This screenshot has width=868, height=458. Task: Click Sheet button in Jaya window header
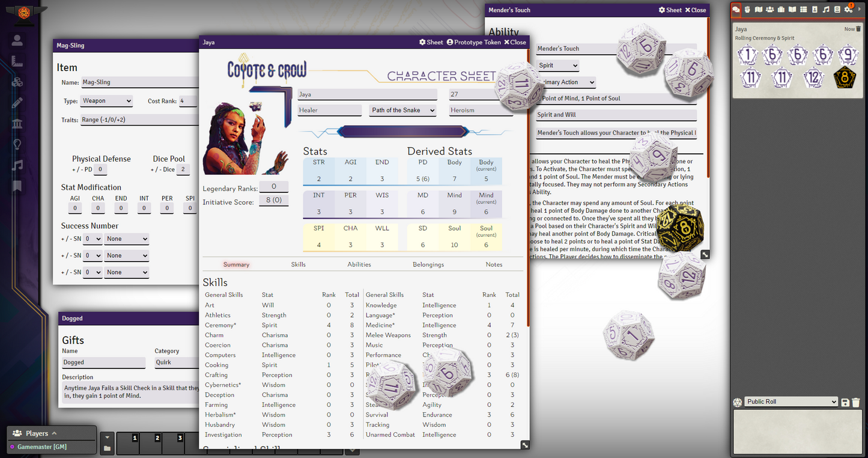click(x=431, y=42)
